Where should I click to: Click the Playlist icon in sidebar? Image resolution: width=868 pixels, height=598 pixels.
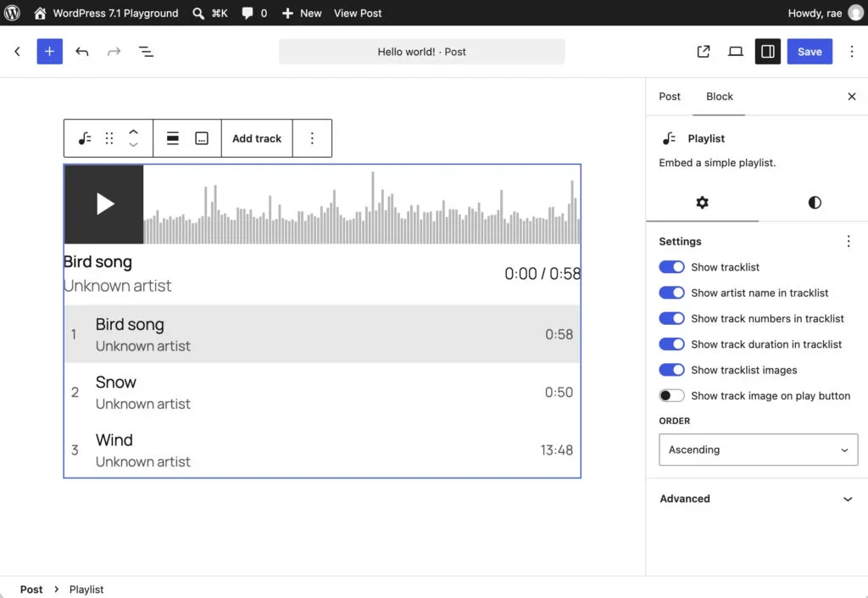[x=669, y=138]
